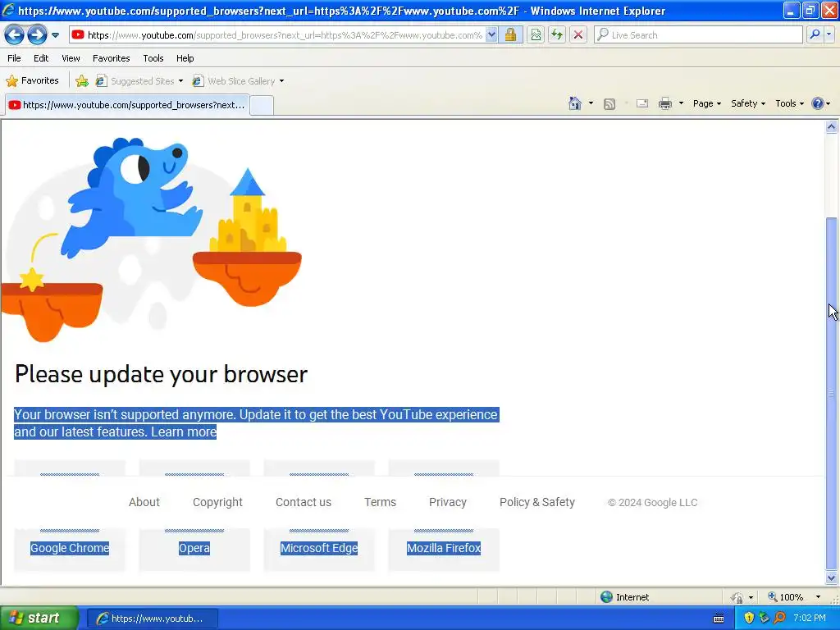Viewport: 840px width, 630px height.
Task: Click the Add to Favorites Bar icon
Action: tap(82, 81)
